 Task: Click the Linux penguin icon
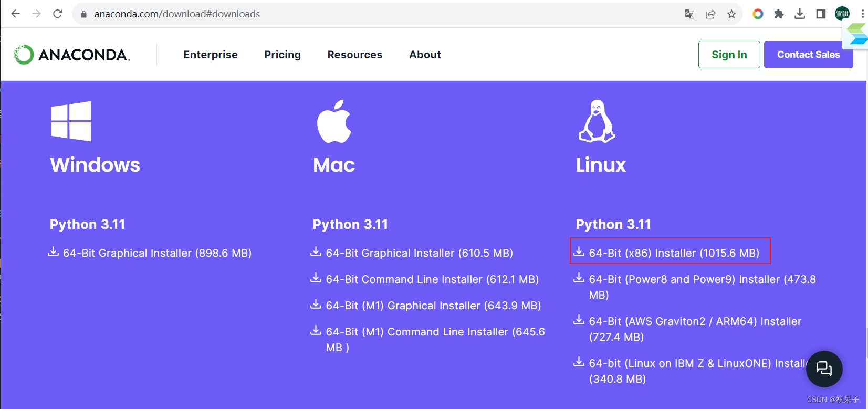(597, 121)
